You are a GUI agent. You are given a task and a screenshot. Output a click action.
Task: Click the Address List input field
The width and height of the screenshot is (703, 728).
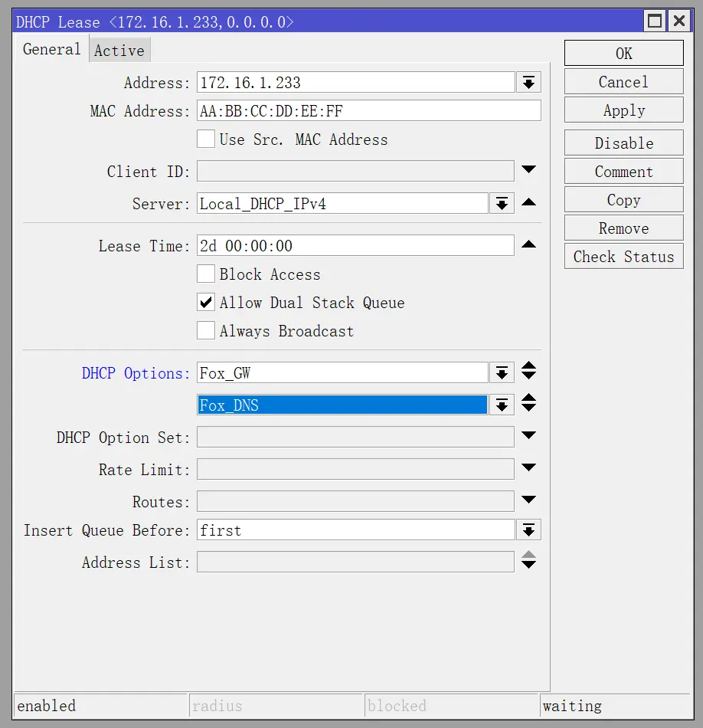pyautogui.click(x=355, y=562)
